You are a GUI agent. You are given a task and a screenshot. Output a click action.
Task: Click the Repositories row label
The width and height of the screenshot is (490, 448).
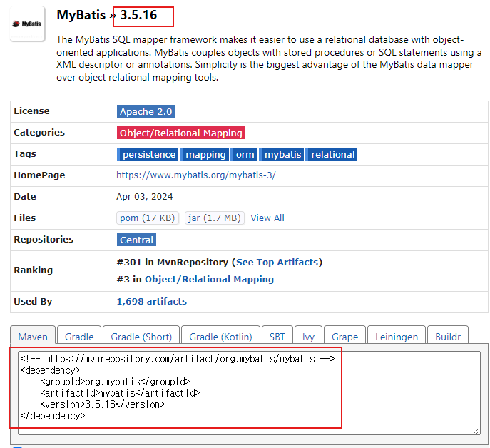point(44,239)
